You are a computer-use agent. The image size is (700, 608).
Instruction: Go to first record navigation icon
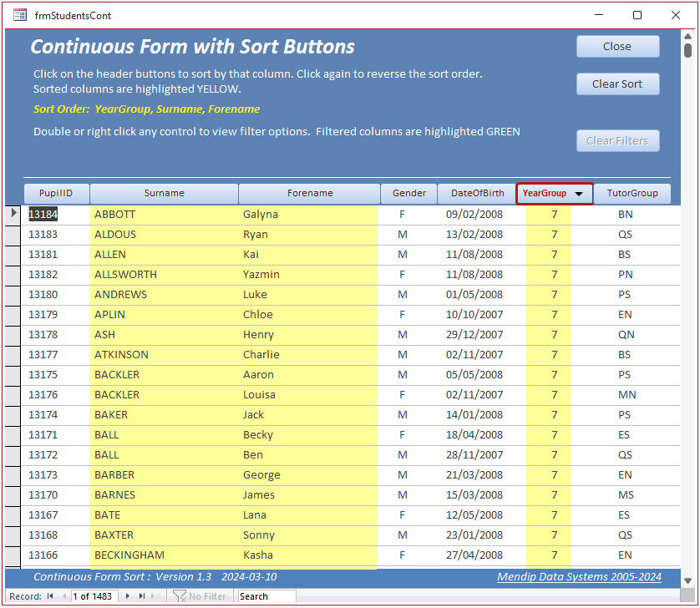[50, 596]
